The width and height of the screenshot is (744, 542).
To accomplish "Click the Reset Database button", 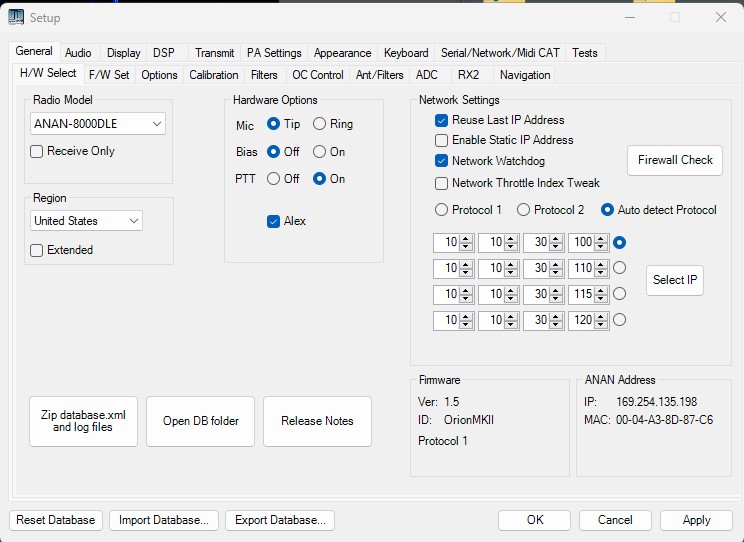I will tap(56, 520).
